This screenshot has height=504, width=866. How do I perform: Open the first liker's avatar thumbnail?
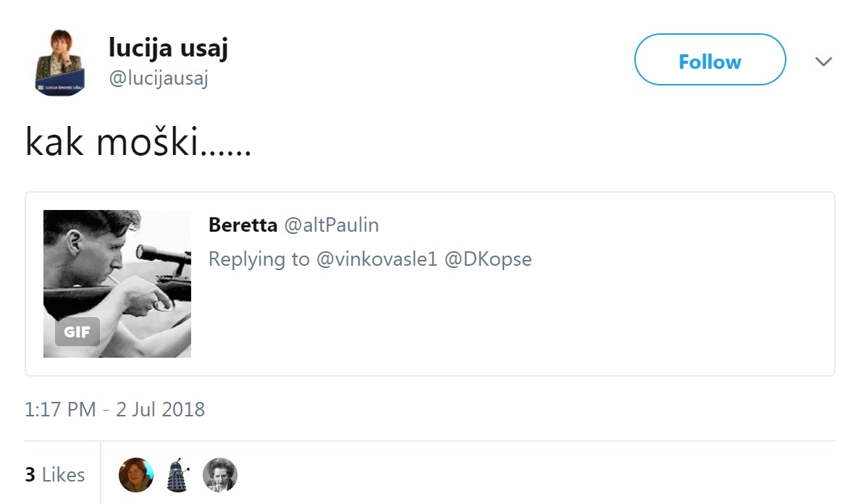[x=135, y=474]
